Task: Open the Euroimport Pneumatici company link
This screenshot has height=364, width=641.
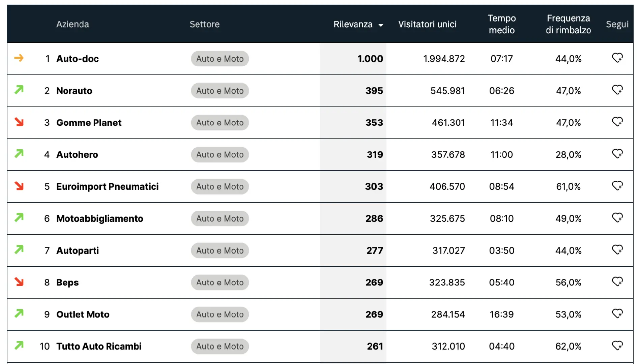Action: pos(107,187)
